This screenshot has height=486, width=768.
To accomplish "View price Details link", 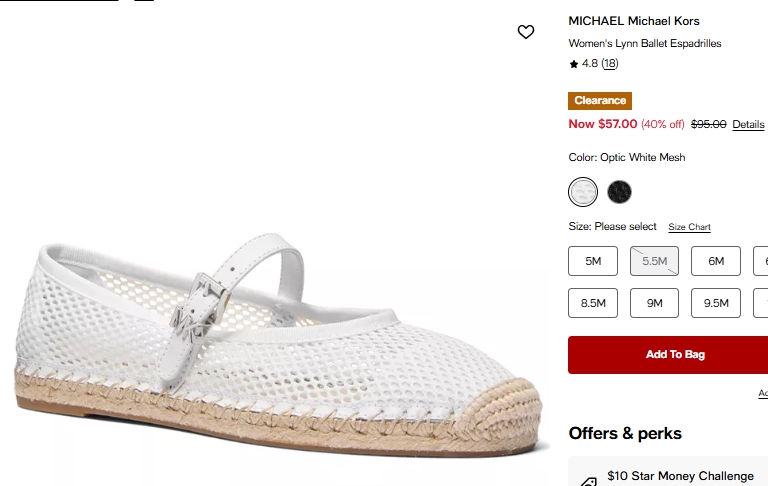I will click(748, 125).
